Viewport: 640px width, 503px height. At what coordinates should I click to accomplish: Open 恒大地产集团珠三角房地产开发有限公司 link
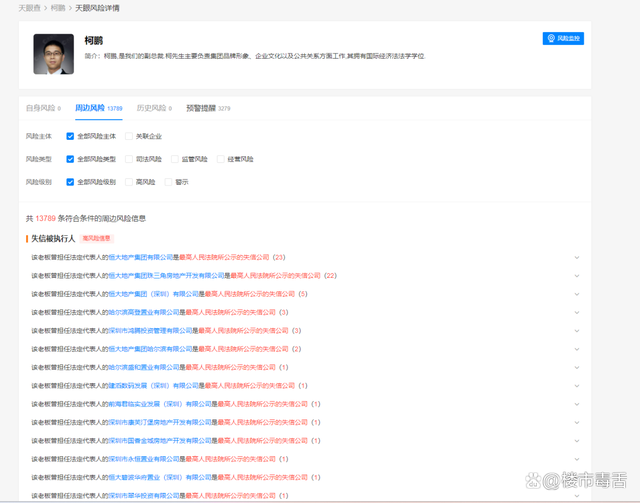[x=167, y=276]
